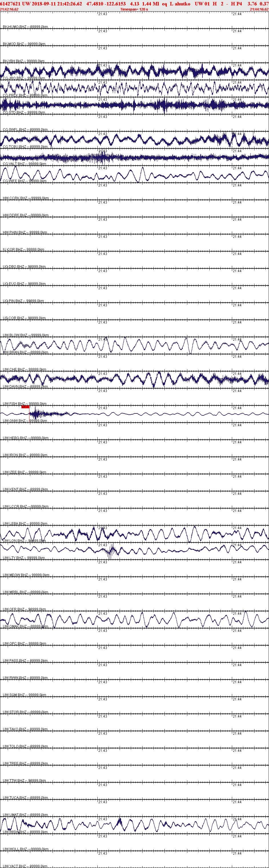The height and width of the screenshot is (868, 269).
Task: Select the UO.PIN.BHZ station label
Action: (x=23, y=301)
